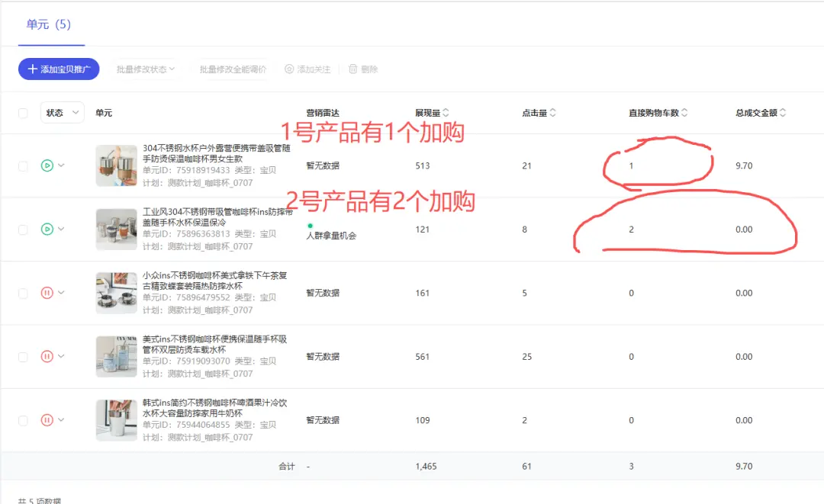Click the 添加宝贝推广 button
Screen dimensions: 824x504
[59, 69]
